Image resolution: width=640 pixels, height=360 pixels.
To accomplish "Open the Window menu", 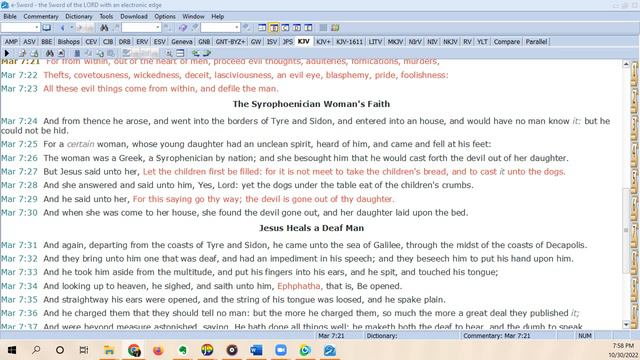I will tap(193, 16).
